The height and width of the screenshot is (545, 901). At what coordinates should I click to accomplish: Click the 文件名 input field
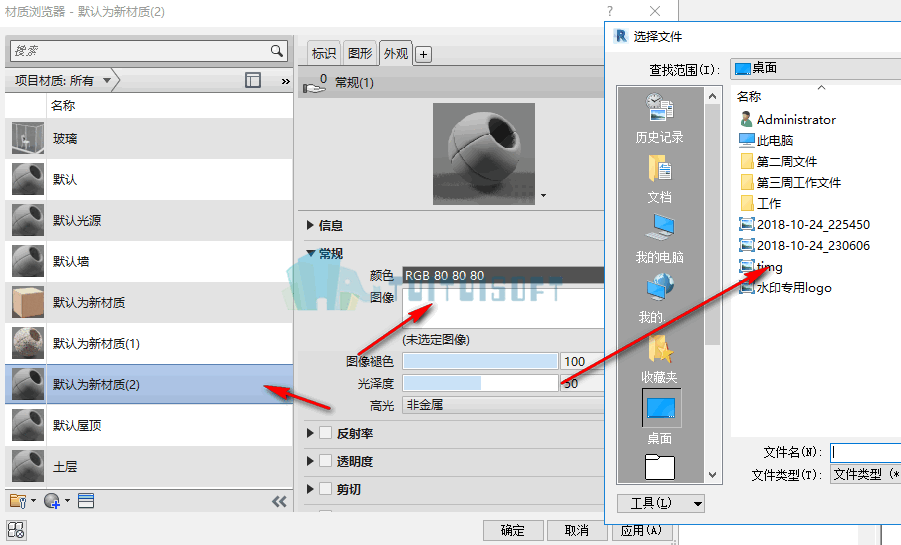pos(865,452)
